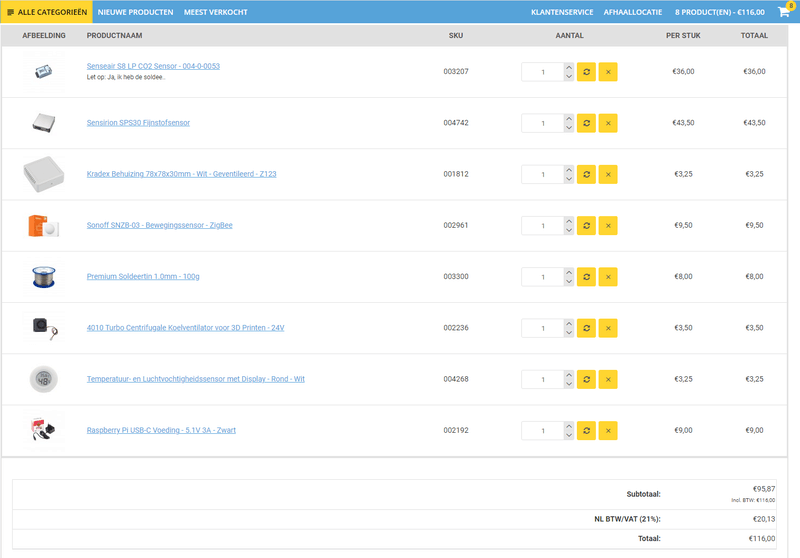Click quantity field for Kradex Behuizing
The height and width of the screenshot is (558, 800).
click(542, 174)
